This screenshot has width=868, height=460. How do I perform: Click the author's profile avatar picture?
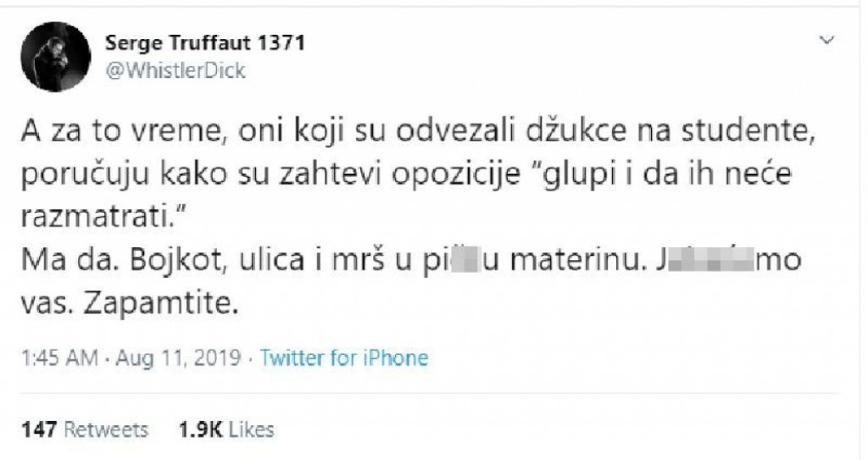pos(55,55)
